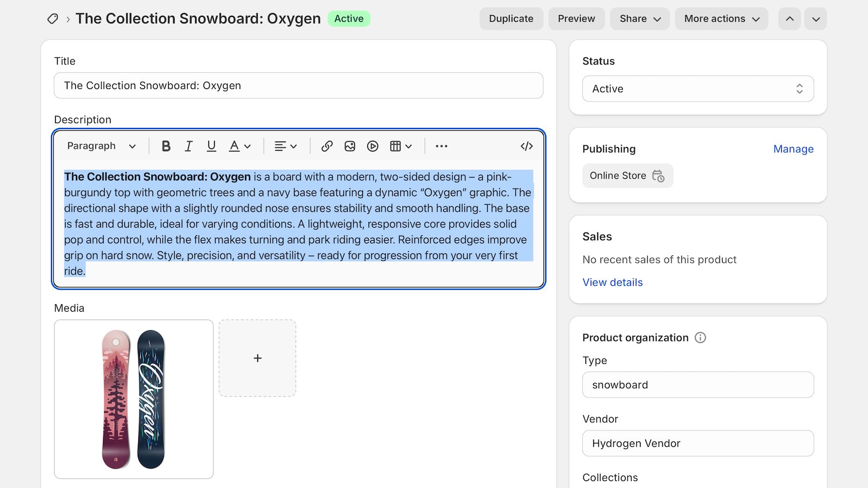Open the More actions menu
868x488 pixels.
tap(722, 18)
